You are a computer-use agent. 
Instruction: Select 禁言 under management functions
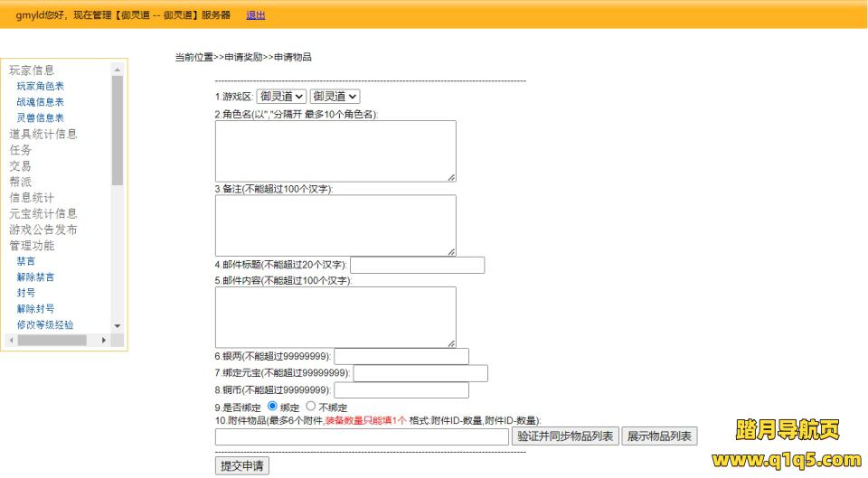(x=26, y=261)
